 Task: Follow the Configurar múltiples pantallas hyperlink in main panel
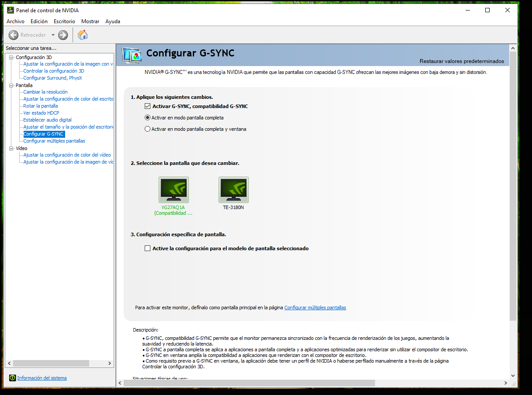tap(315, 308)
